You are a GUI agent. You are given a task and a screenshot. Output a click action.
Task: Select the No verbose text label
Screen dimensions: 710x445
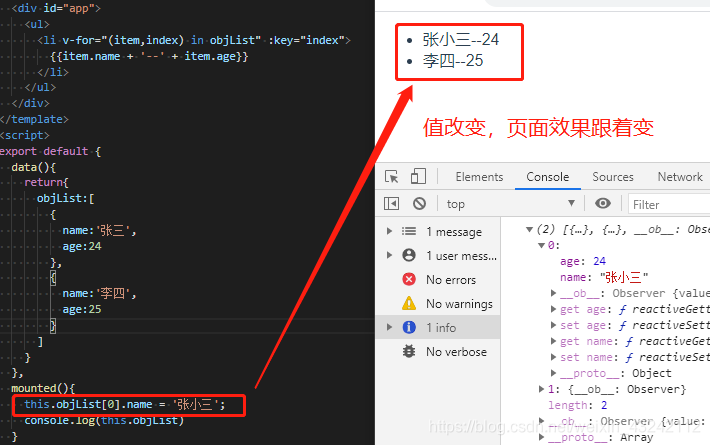pos(456,352)
